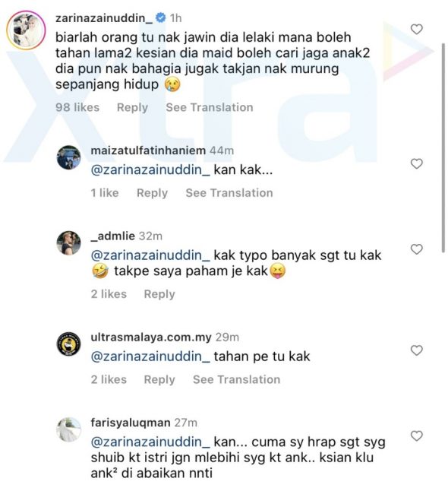Reply to zarinazainuddin_'s main comment

(132, 107)
